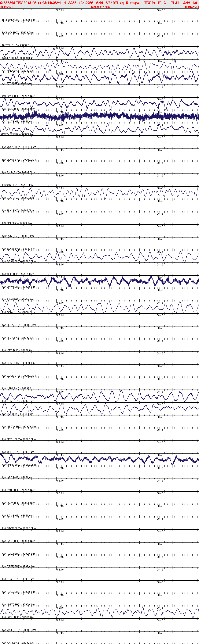Select the UW KENT BHZ trace label
This screenshot has height=644, width=199.
19,363
